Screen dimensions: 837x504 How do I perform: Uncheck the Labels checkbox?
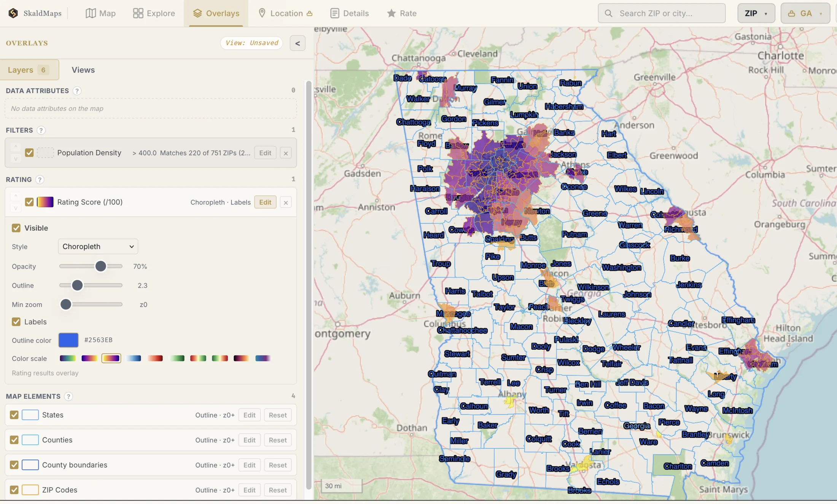pyautogui.click(x=16, y=322)
